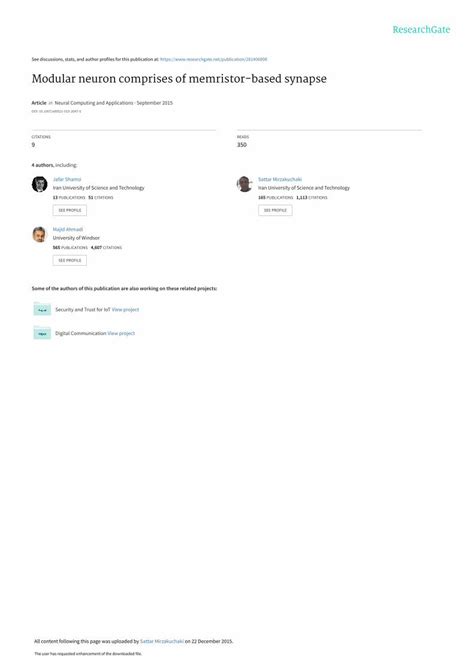
Task: Click See Profile button under Majid Ahmadi
Action: (x=70, y=260)
